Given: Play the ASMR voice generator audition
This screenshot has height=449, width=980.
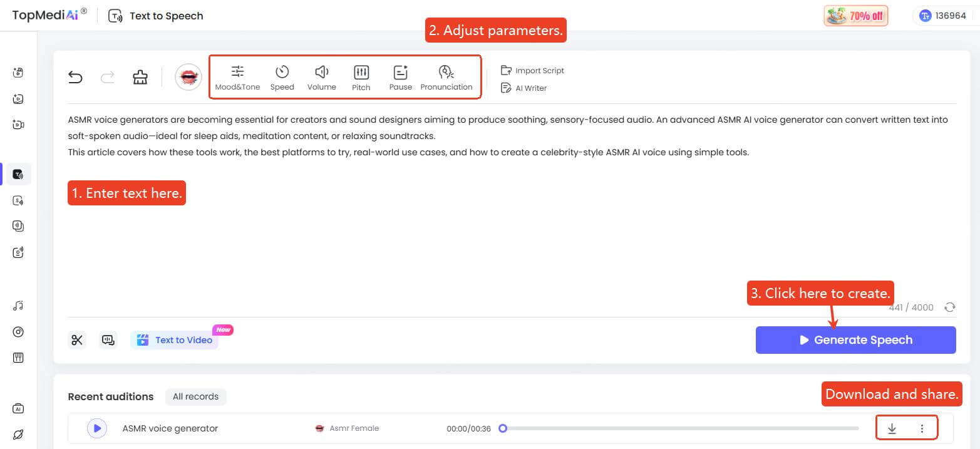Looking at the screenshot, I should click(97, 428).
